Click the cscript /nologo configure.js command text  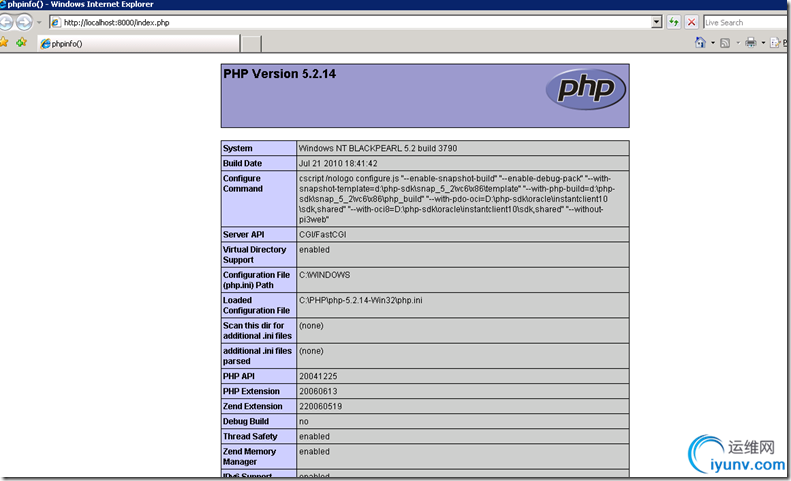click(457, 199)
